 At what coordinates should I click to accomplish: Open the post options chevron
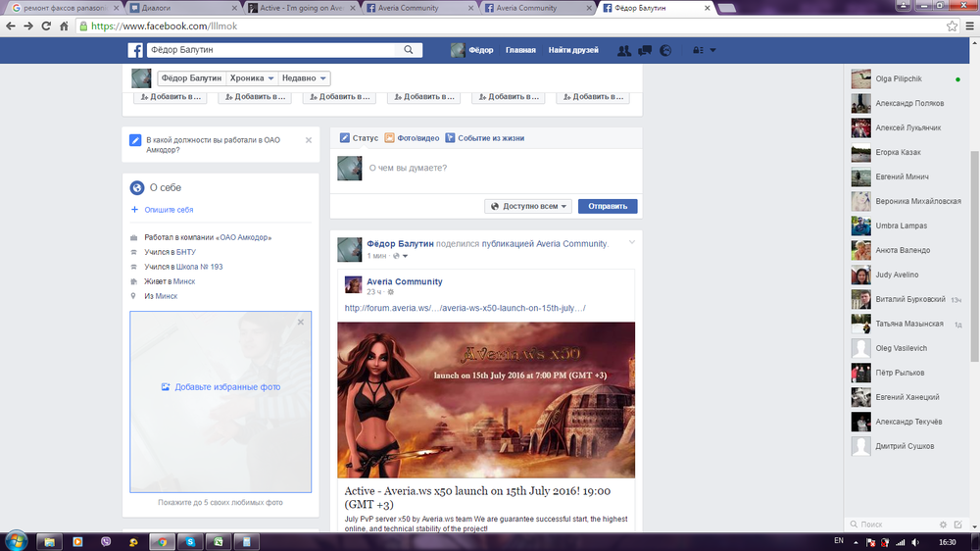click(632, 242)
